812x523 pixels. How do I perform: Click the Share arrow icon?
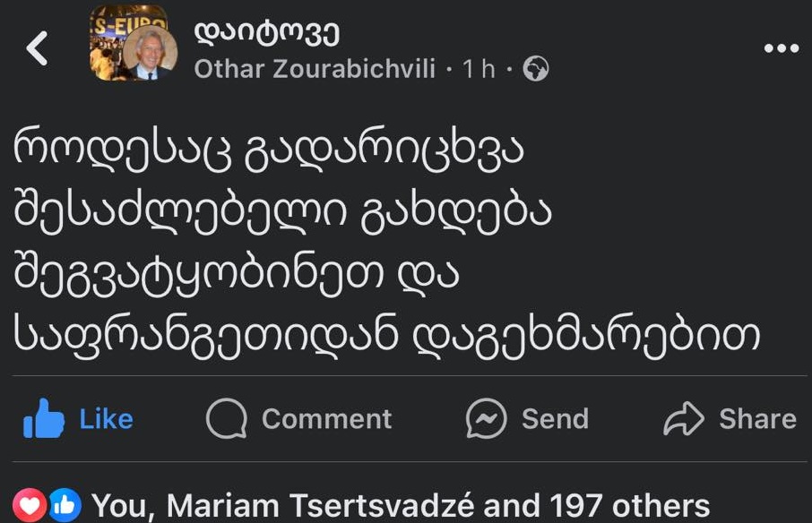click(x=685, y=419)
